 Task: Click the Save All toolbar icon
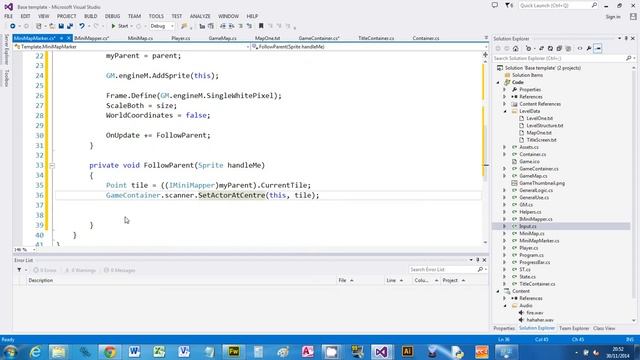[70, 26]
